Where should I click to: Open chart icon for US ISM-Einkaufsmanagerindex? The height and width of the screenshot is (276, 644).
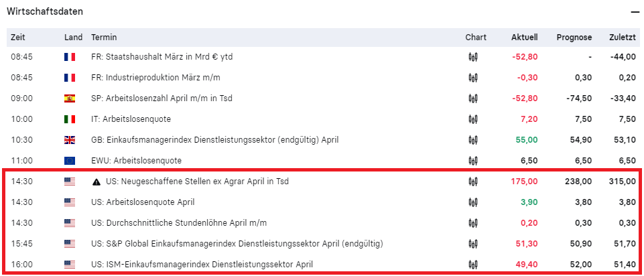(473, 264)
